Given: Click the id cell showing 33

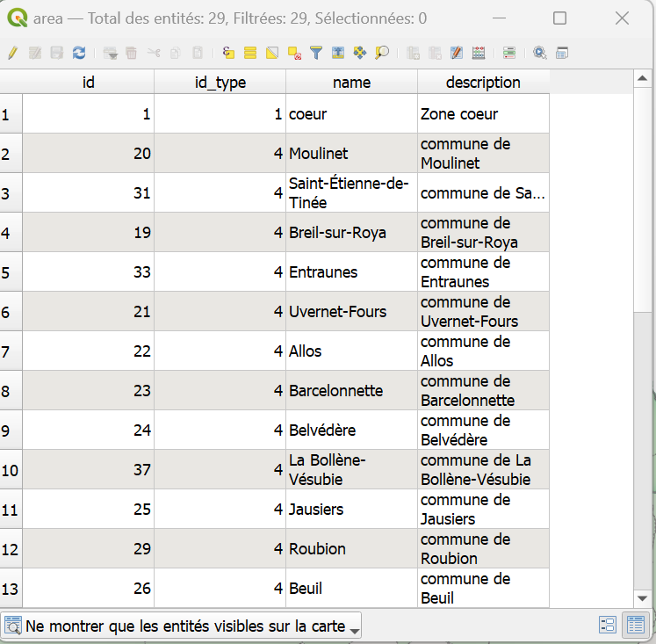Looking at the screenshot, I should pyautogui.click(x=89, y=272).
